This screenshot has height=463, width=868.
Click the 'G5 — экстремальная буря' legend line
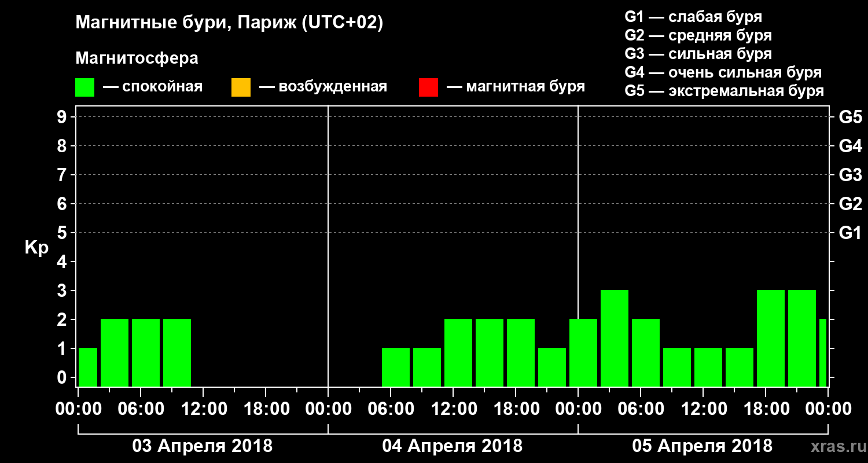coord(724,91)
